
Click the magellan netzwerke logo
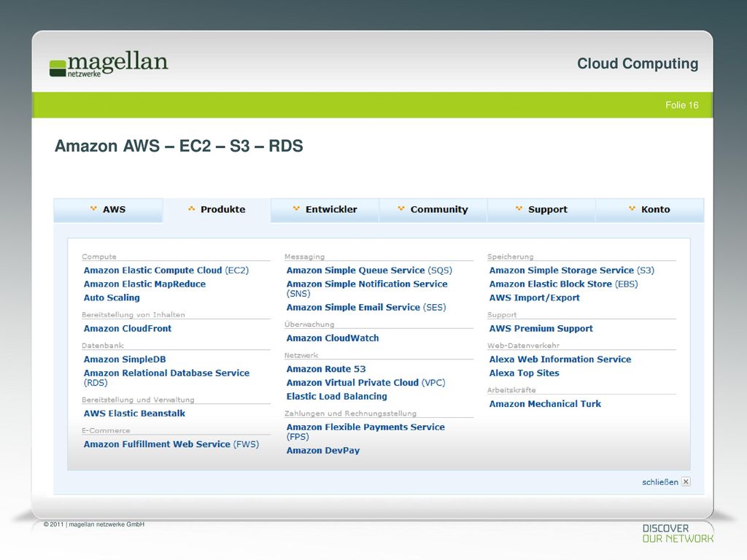tap(109, 64)
